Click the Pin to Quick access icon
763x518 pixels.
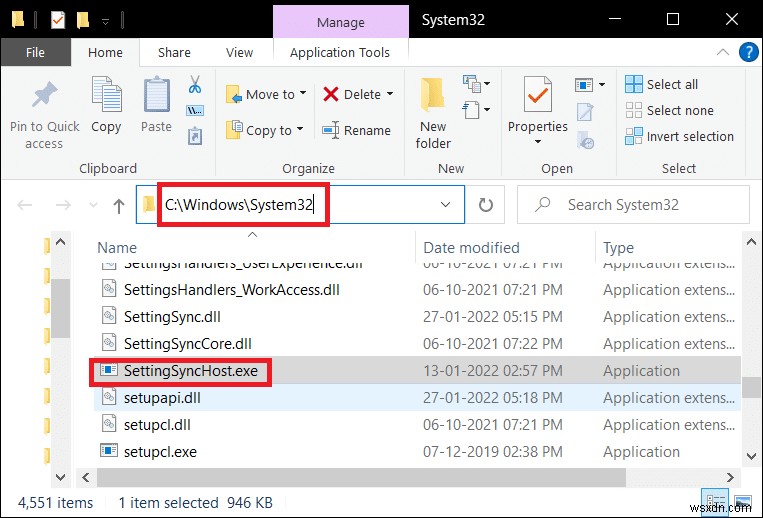[44, 97]
